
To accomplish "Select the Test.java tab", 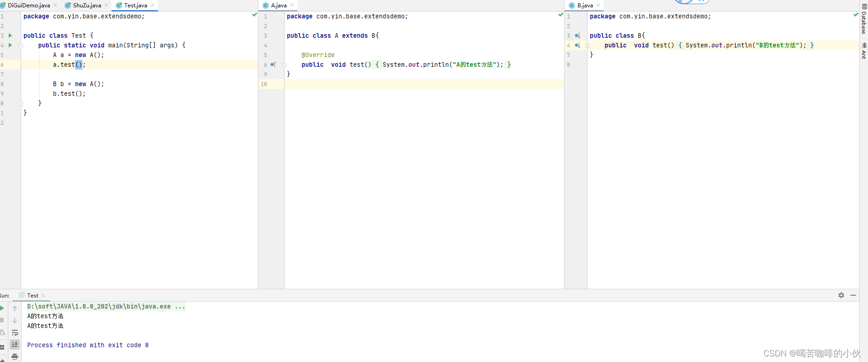I will (x=135, y=6).
